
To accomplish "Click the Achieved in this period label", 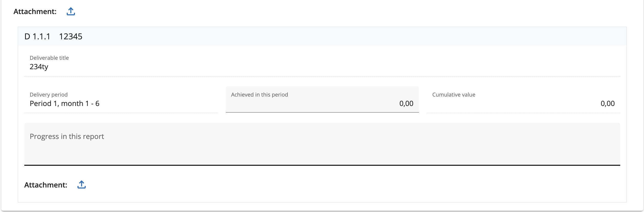I will point(259,95).
